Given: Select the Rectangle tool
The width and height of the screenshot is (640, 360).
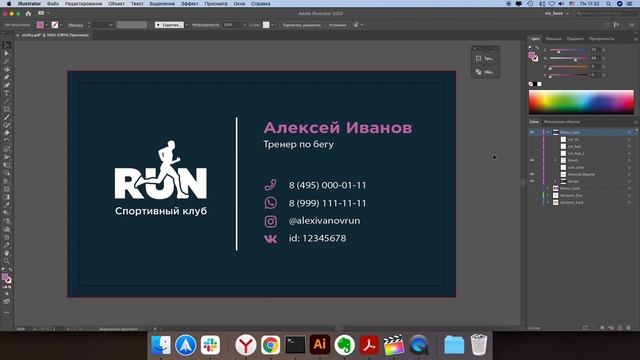Looking at the screenshot, I should (7, 109).
